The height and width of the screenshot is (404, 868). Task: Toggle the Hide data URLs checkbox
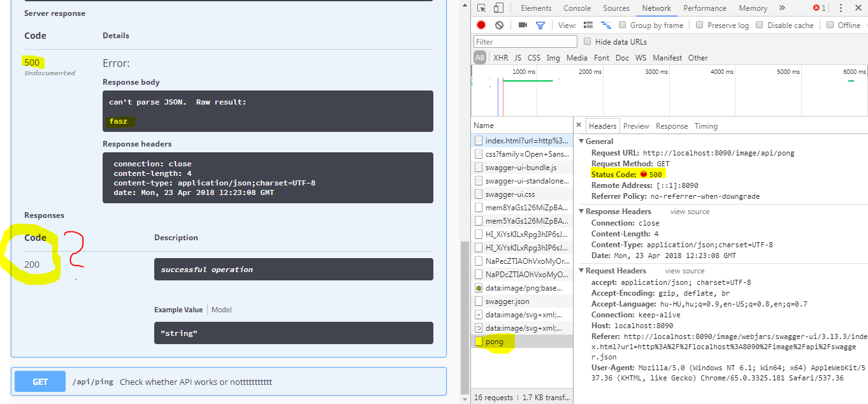587,41
